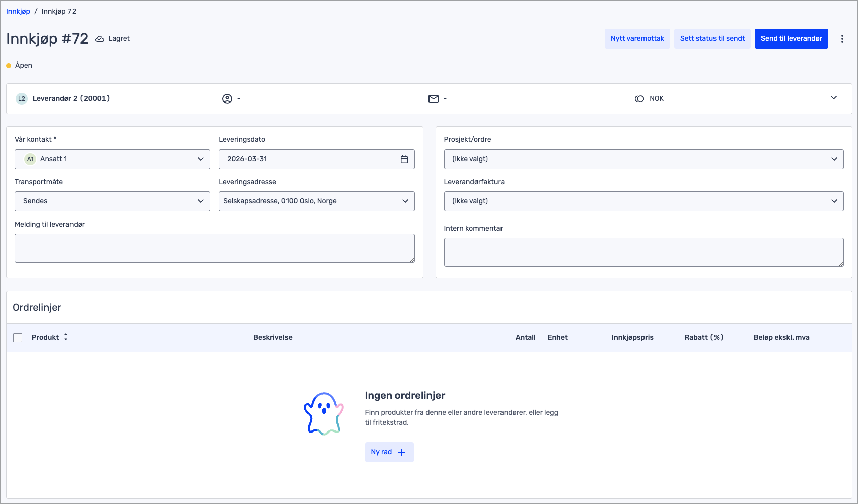
Task: Click the calendar icon in Leveringsdato
Action: (404, 159)
